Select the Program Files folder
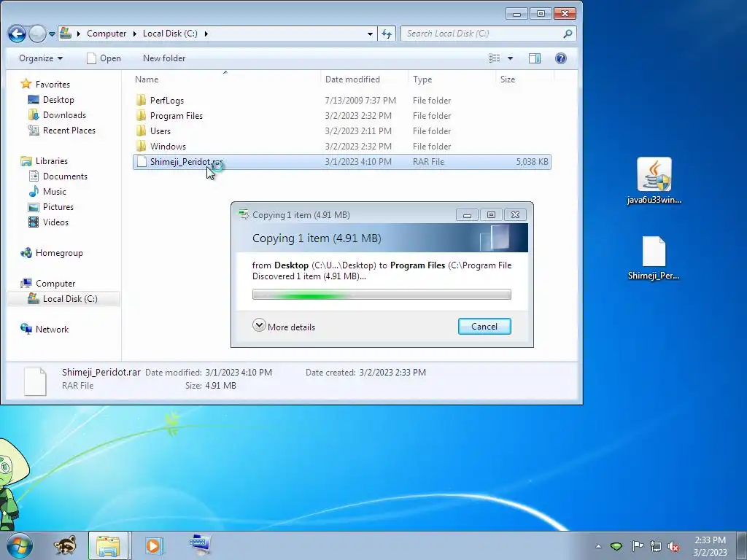 click(x=341, y=116)
